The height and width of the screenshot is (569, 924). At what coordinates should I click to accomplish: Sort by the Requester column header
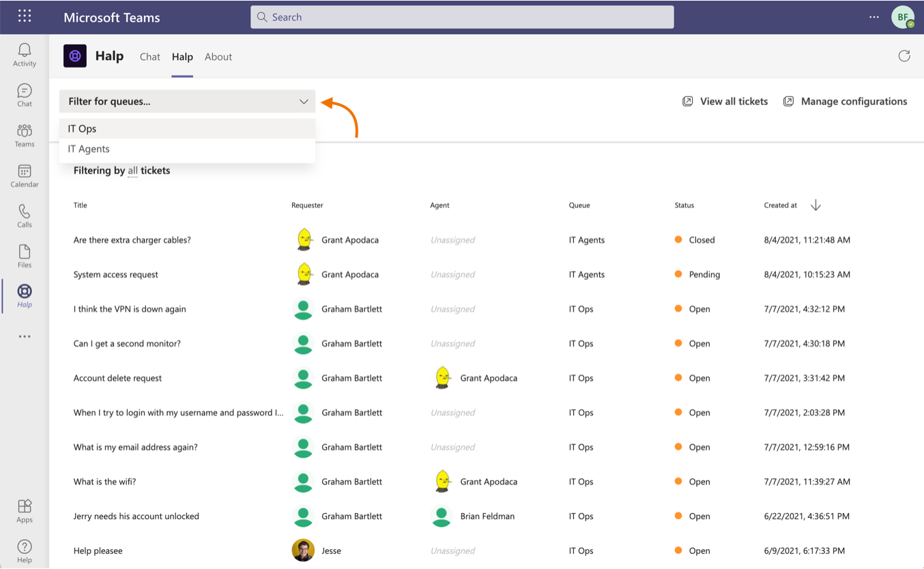coord(307,205)
